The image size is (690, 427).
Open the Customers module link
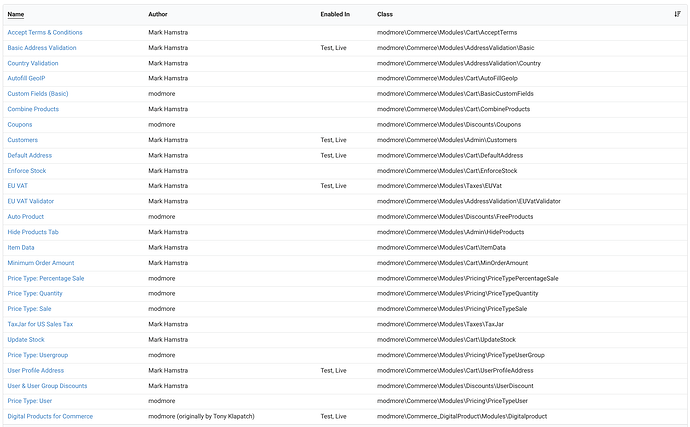point(22,140)
